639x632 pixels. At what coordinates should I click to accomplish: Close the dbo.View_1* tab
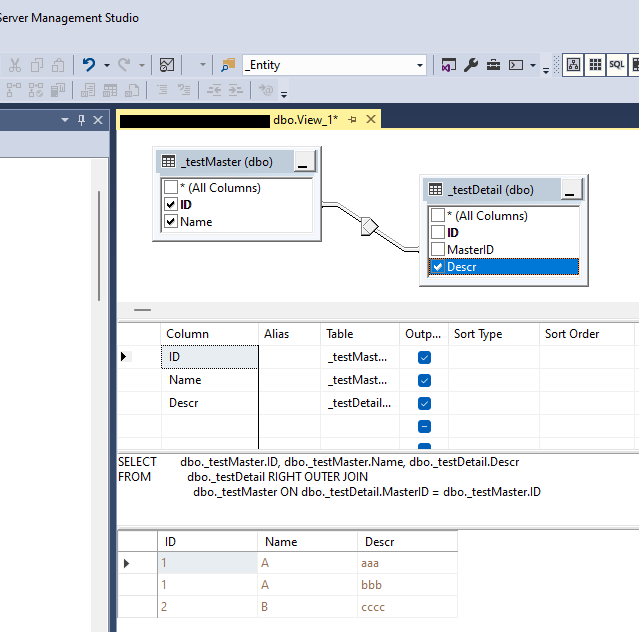coord(370,119)
